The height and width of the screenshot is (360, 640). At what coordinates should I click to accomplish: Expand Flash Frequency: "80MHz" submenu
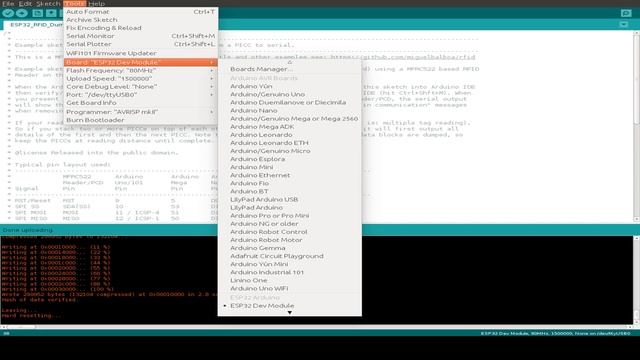pyautogui.click(x=140, y=70)
